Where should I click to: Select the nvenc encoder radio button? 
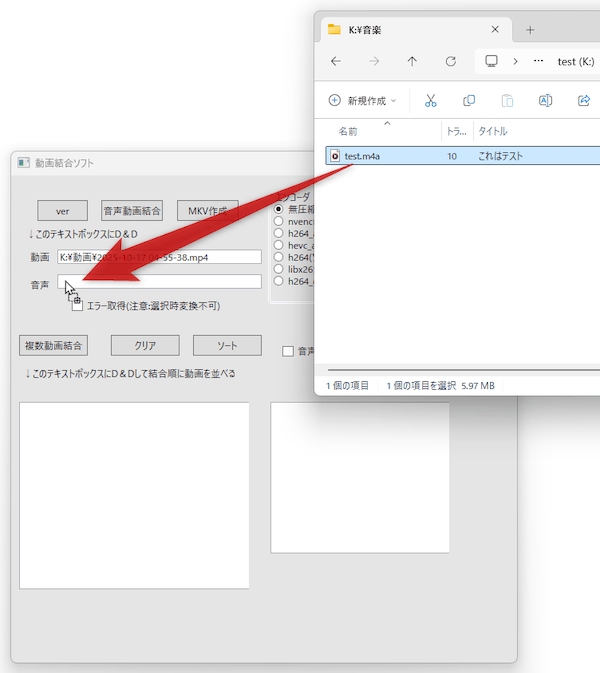coord(279,221)
